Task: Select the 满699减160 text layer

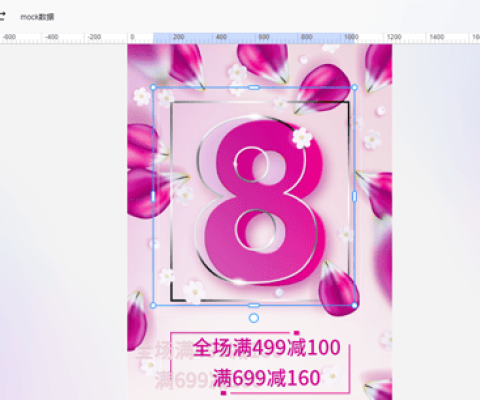Action: point(267,378)
